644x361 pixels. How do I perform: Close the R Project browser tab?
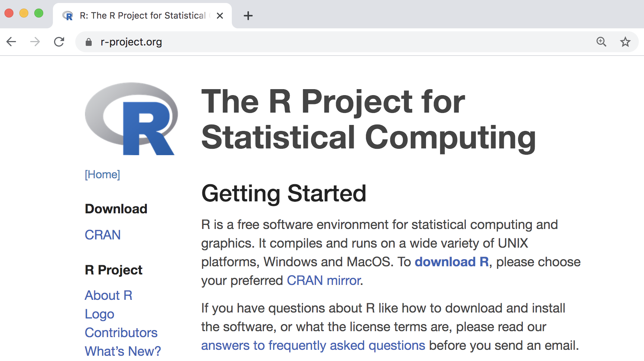(x=220, y=16)
